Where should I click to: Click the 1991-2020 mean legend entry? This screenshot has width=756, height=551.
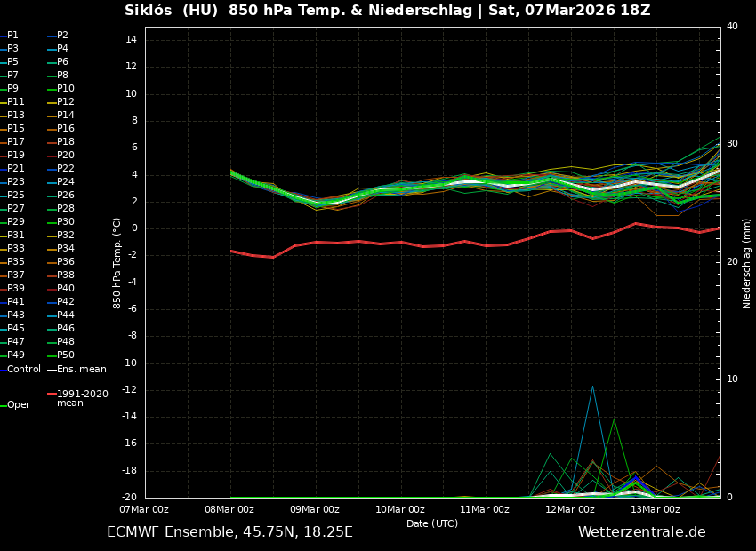pos(82,398)
